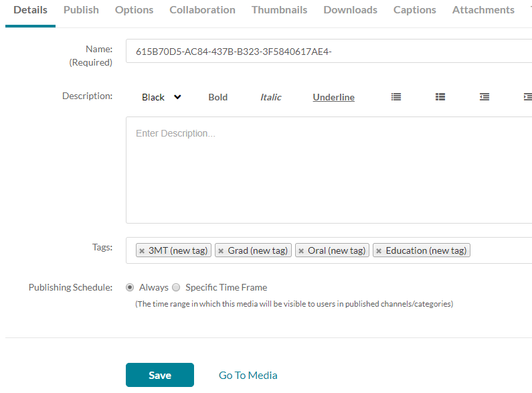Select Specific Time Frame radio button
Screen dimensions: 532x393
click(176, 287)
